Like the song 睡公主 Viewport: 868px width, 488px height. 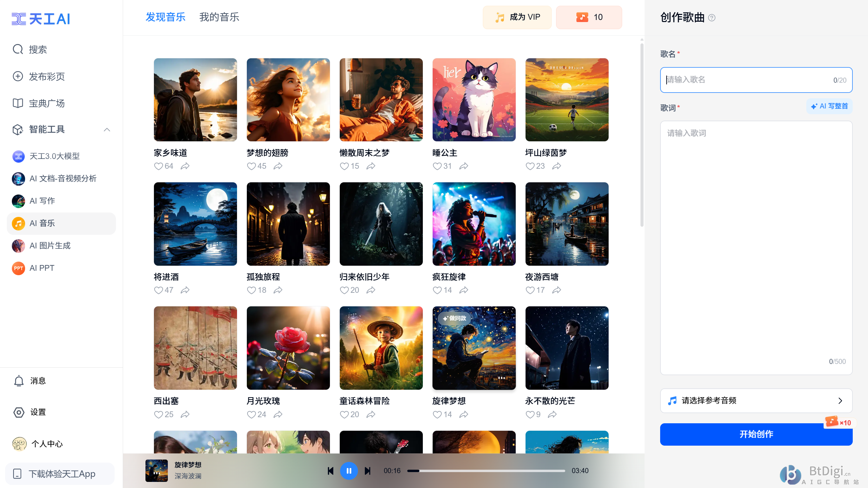pyautogui.click(x=437, y=166)
